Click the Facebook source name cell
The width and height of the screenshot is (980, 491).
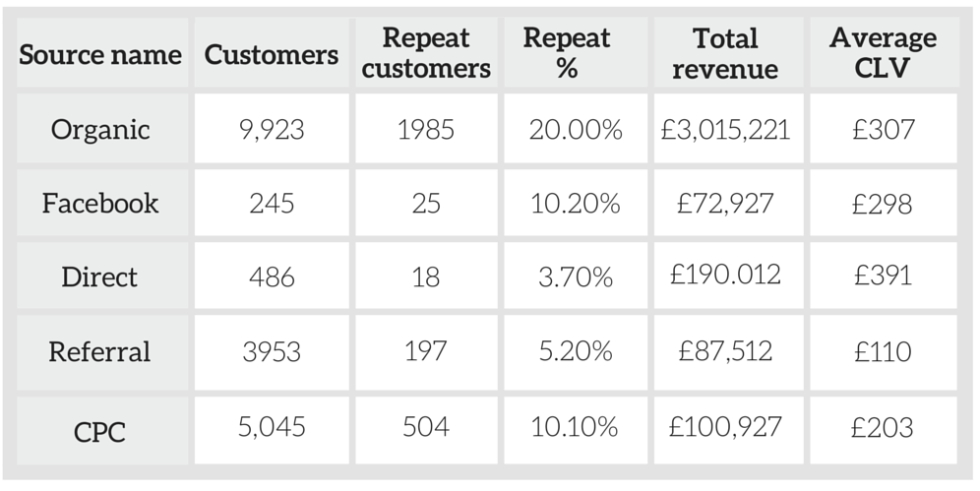pos(100,204)
